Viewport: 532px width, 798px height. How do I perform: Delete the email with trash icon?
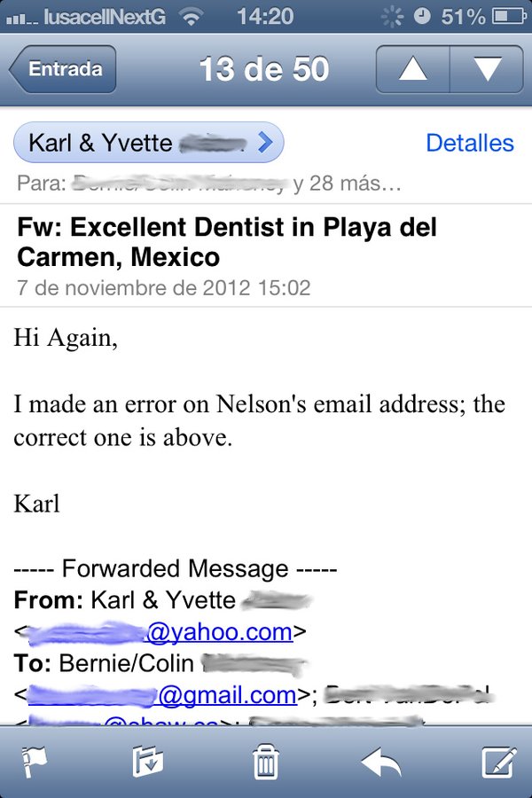(x=264, y=761)
